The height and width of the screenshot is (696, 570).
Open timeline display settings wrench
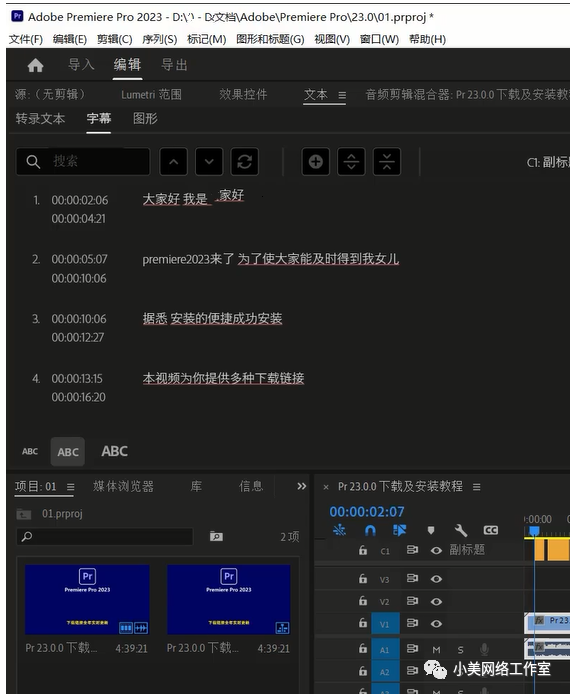[x=461, y=530]
